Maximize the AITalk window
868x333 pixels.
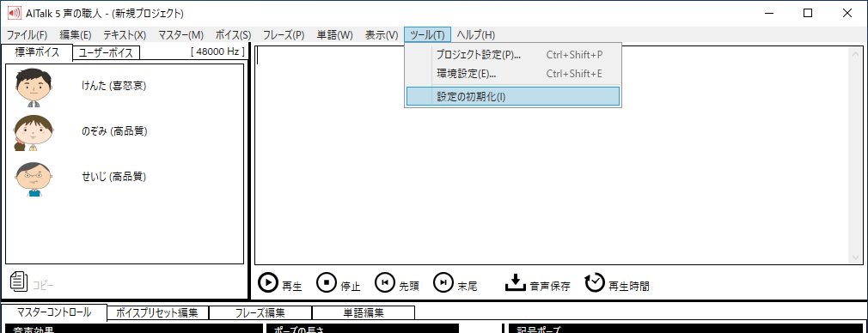click(x=808, y=13)
